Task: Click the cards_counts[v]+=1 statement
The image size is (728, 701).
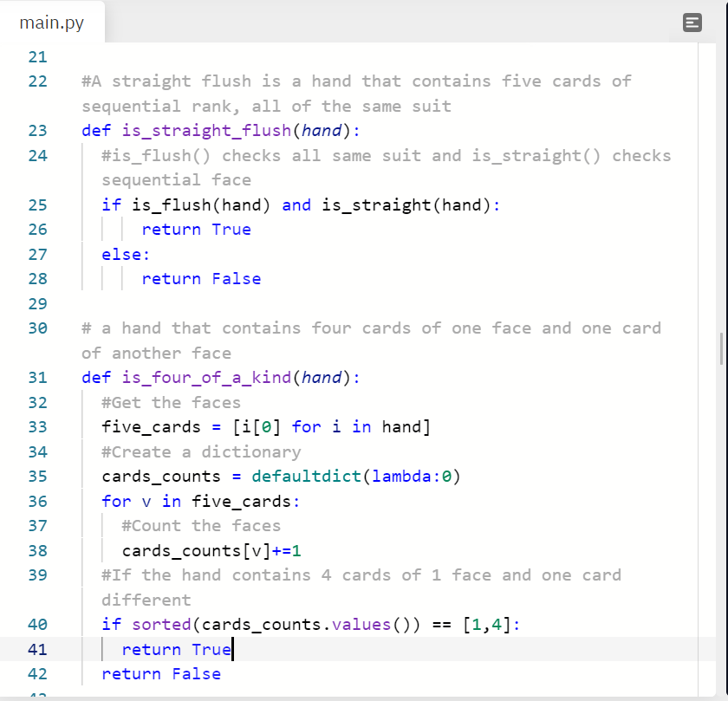Action: point(211,551)
